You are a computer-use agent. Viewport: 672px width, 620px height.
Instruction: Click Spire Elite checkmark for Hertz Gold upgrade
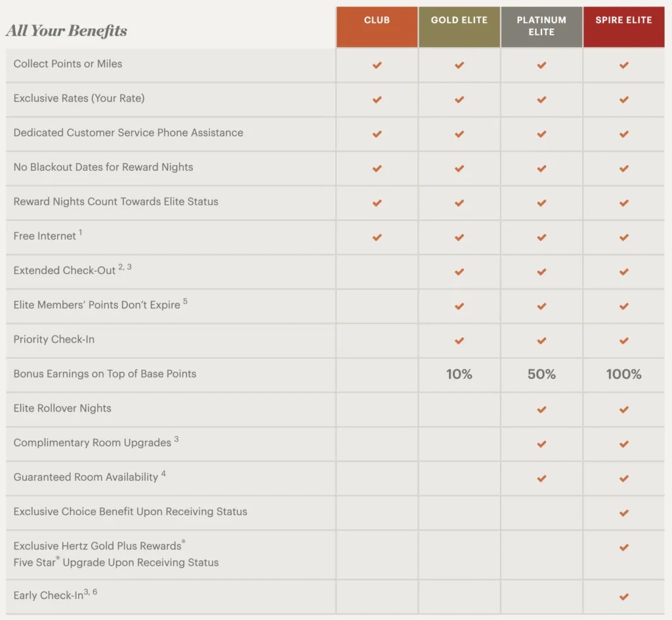624,547
